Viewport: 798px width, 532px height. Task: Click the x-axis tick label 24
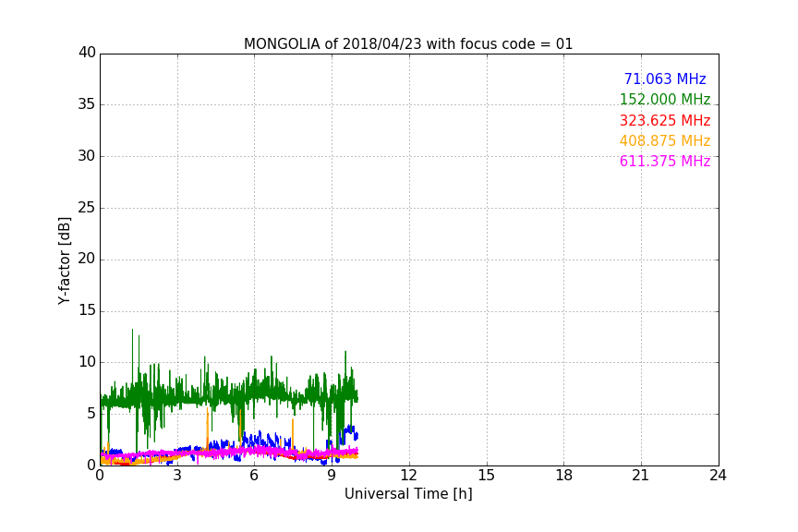pos(718,476)
